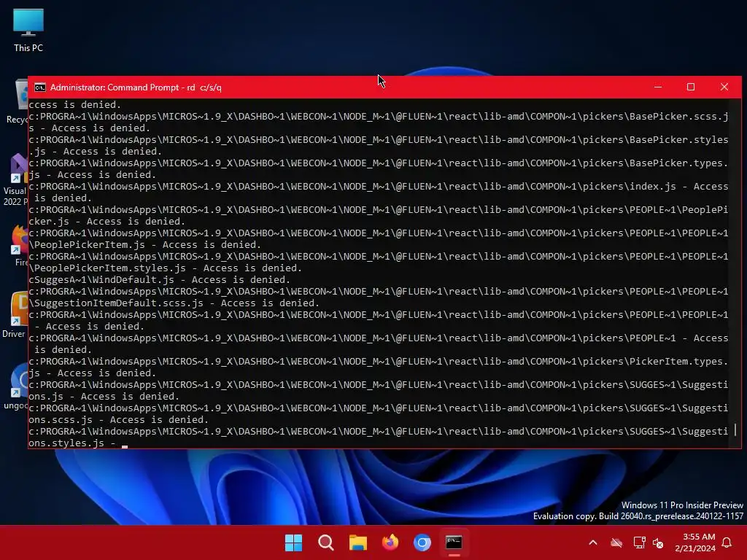747x560 pixels.
Task: Click the 'ons.styles.js -' last output line
Action: [x=72, y=443]
